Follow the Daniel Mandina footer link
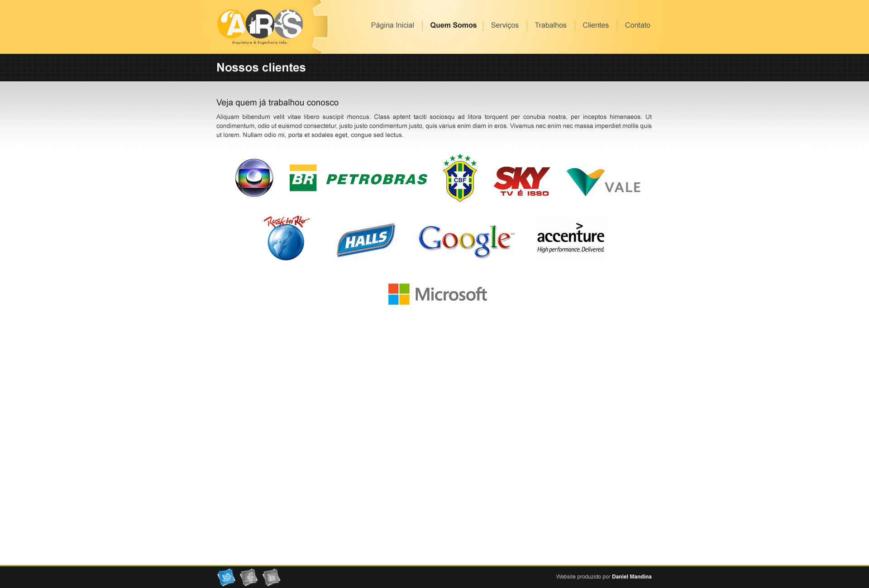Viewport: 869px width, 588px height. click(632, 577)
